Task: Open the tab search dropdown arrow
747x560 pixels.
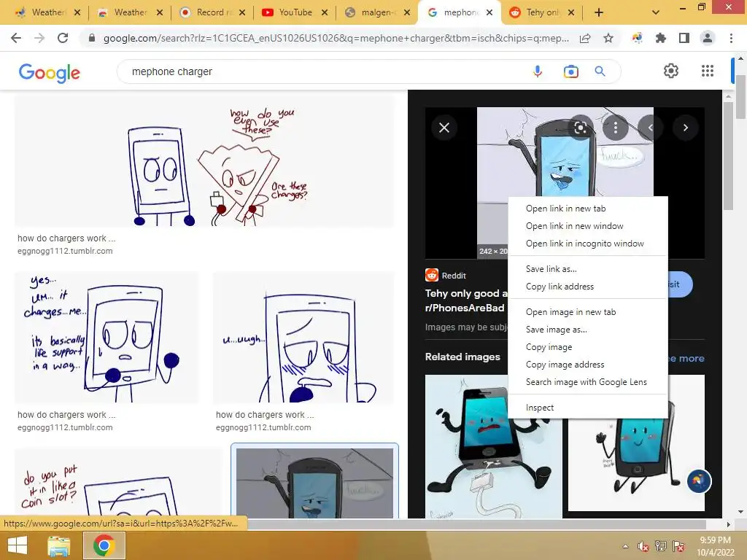Action: [x=656, y=12]
